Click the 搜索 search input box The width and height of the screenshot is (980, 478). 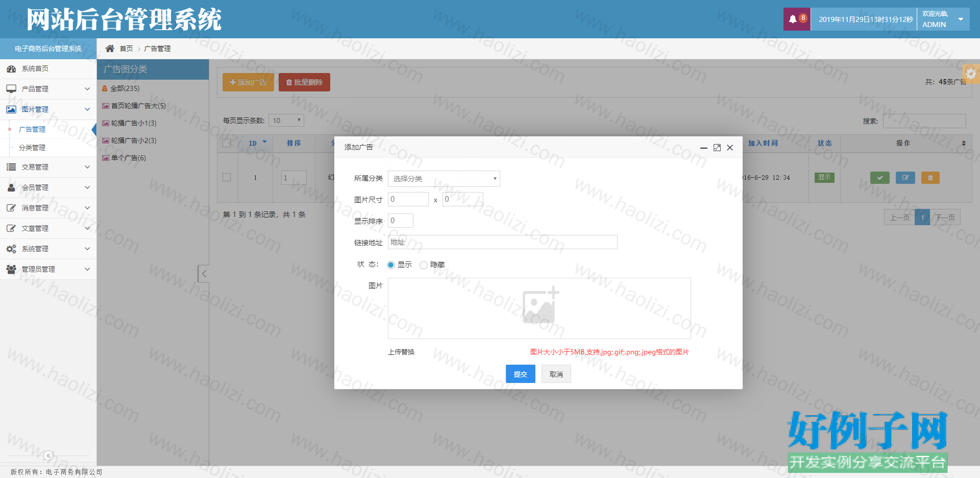click(924, 121)
